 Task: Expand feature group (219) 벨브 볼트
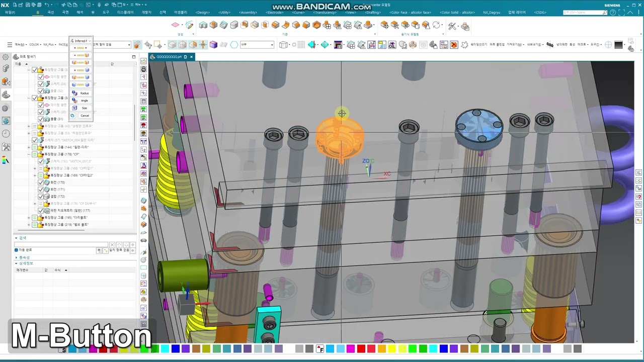click(x=29, y=225)
